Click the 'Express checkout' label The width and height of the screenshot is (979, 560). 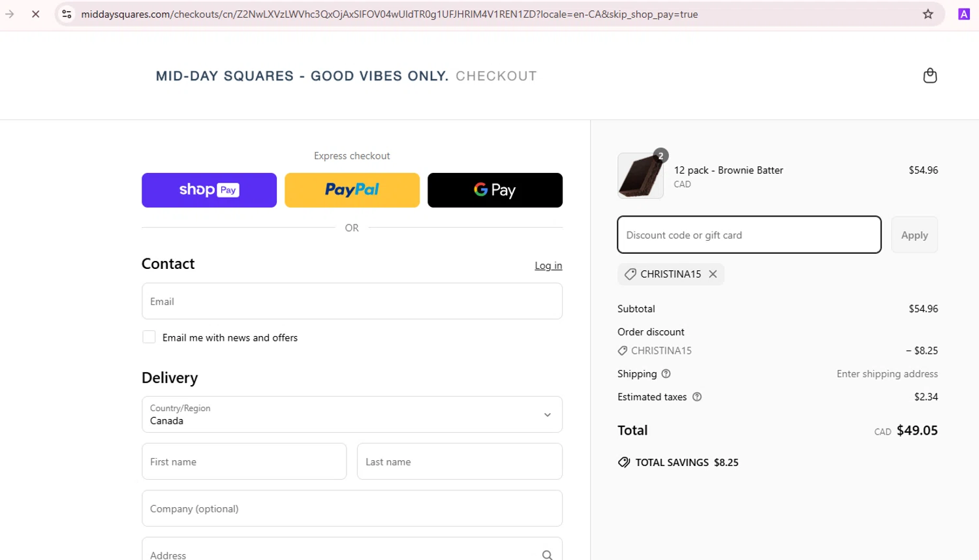pyautogui.click(x=352, y=156)
